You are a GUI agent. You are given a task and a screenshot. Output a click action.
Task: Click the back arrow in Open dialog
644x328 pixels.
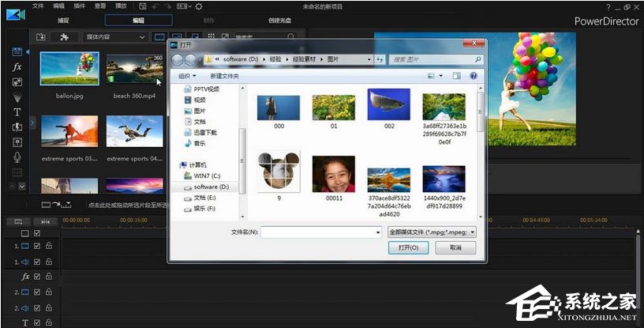(178, 60)
